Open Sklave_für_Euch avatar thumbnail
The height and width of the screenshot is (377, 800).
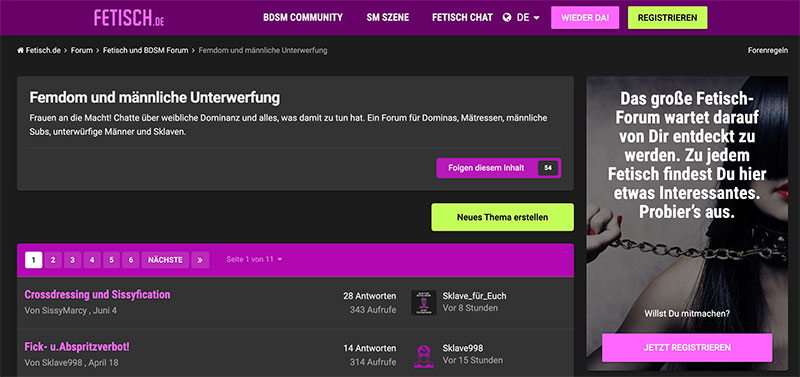(423, 303)
